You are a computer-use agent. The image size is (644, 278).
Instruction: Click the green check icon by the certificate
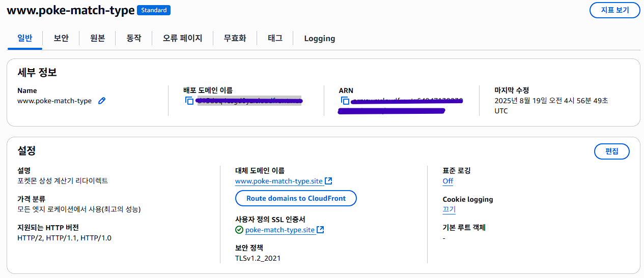tap(239, 230)
